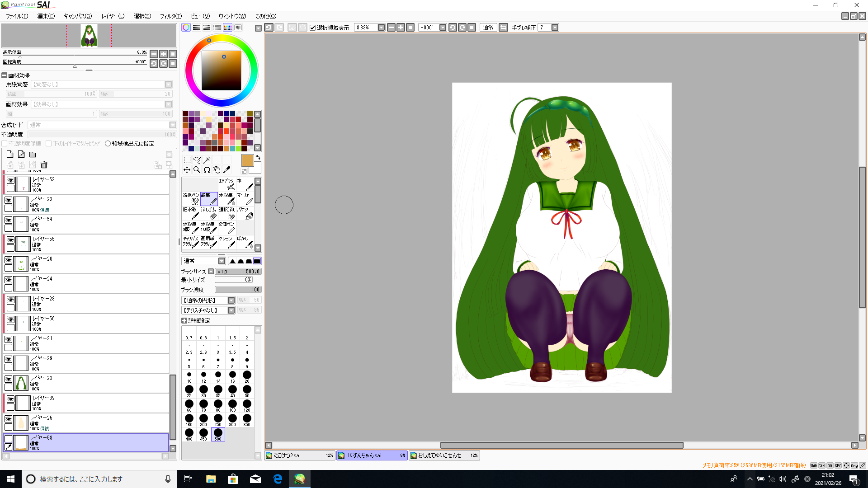Select the rectangular selection tool
Image resolution: width=868 pixels, height=488 pixels.
(x=187, y=160)
